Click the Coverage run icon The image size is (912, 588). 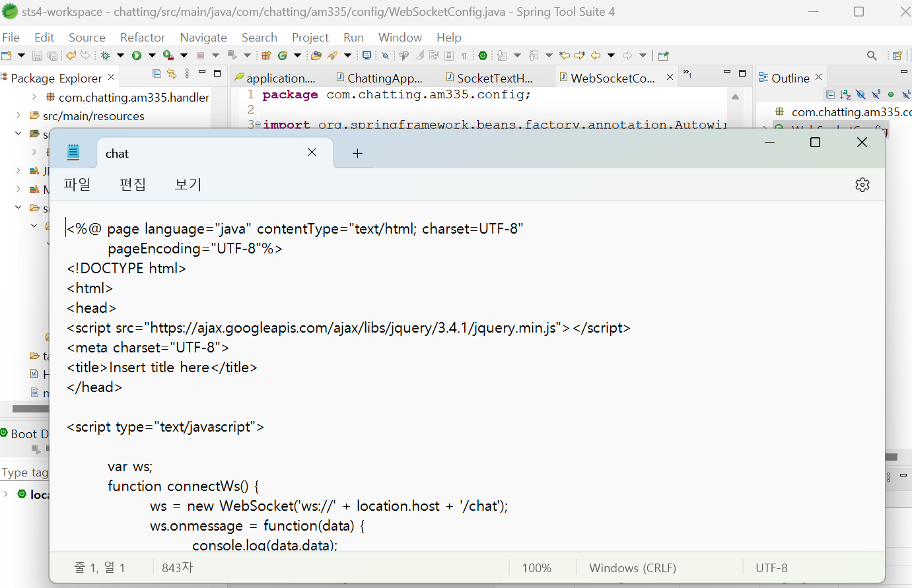[x=168, y=55]
